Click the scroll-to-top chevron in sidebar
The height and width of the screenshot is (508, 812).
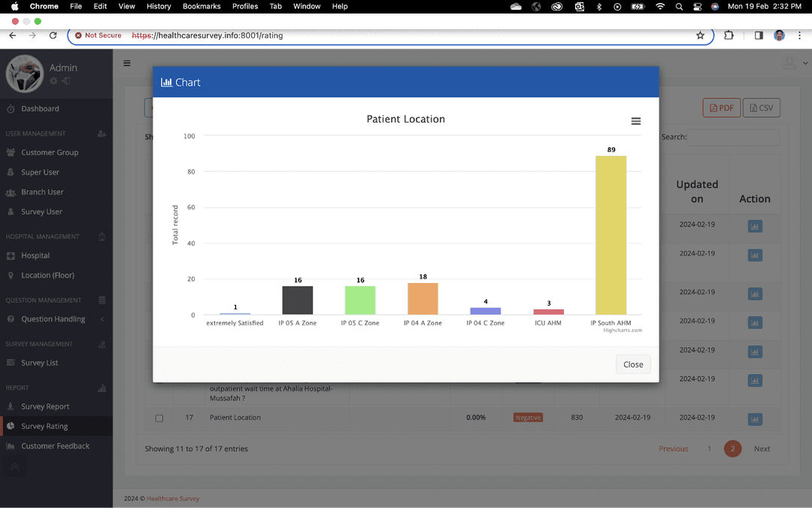tap(14, 467)
